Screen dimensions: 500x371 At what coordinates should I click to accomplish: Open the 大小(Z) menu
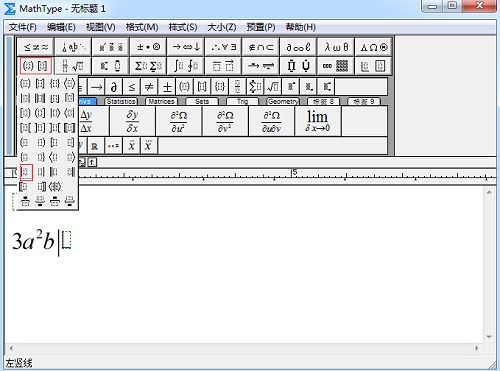[222, 27]
